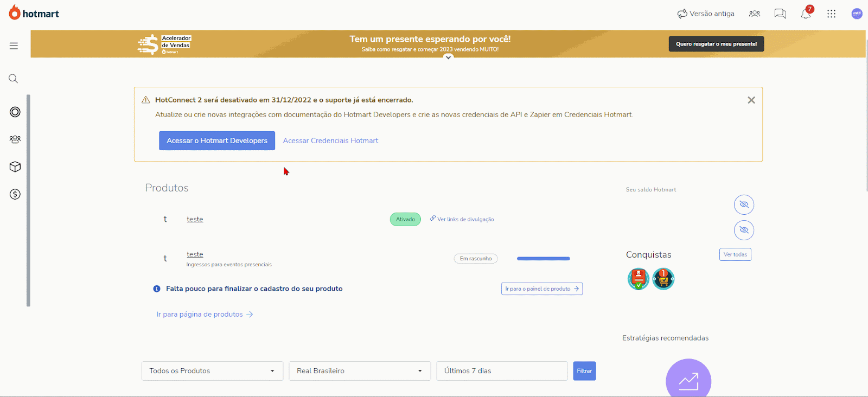Close the HotConnect 2 warning notice
Viewport: 868px width, 397px height.
tap(751, 100)
